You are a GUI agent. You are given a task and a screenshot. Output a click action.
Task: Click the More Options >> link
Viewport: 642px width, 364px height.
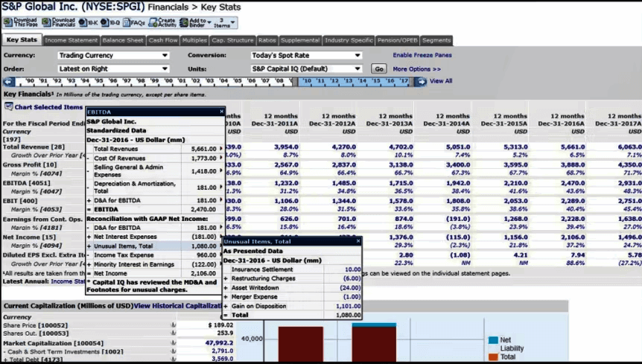click(417, 68)
